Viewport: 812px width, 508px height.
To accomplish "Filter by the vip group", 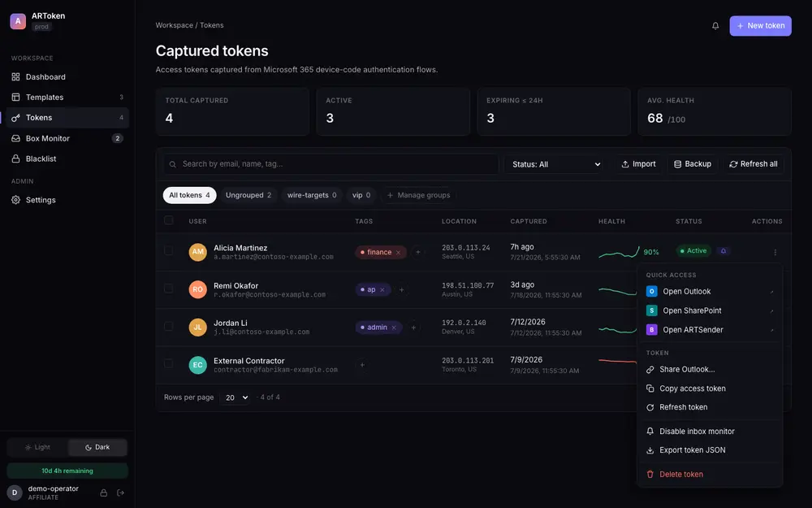I will click(361, 195).
